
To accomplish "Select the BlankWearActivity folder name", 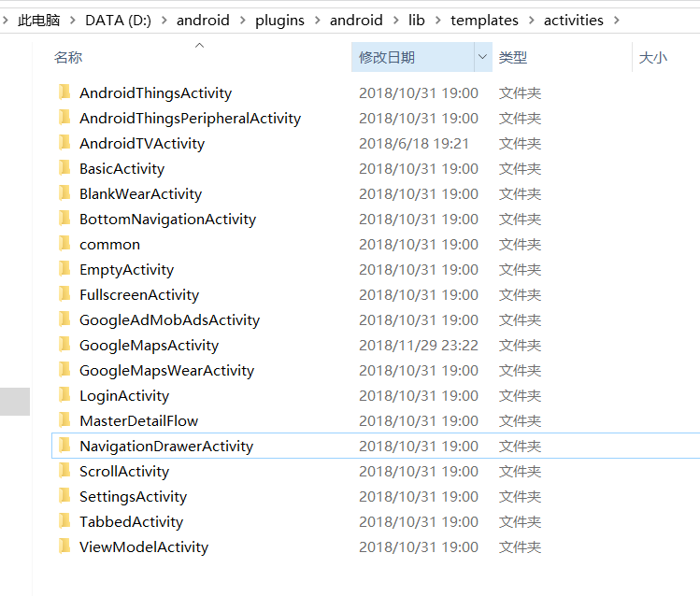I will pyautogui.click(x=140, y=194).
